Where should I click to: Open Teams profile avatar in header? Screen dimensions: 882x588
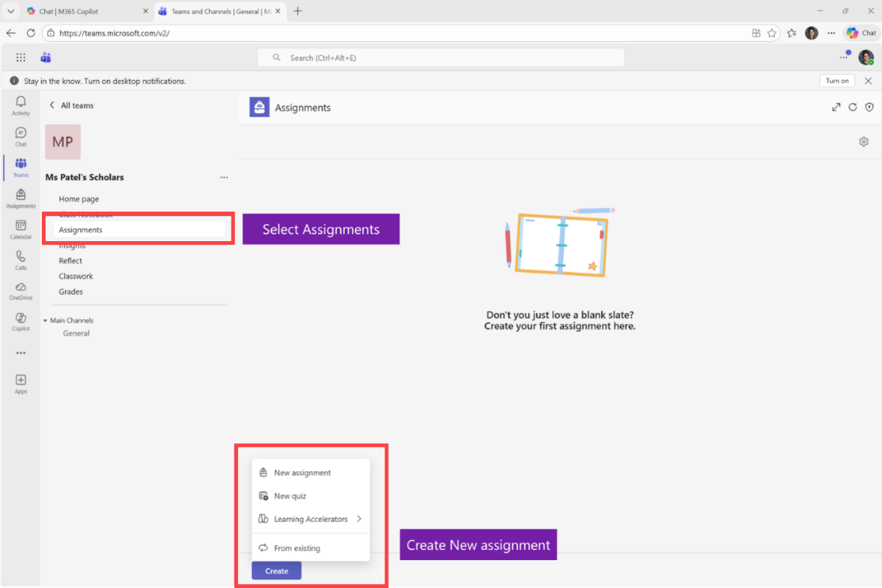click(x=867, y=57)
